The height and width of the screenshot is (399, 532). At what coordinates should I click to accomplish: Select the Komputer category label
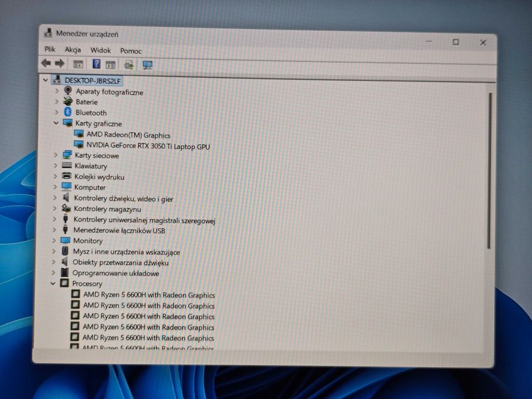(x=90, y=188)
